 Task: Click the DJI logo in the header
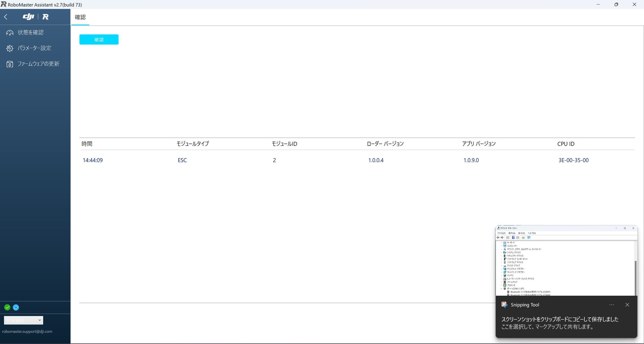coord(28,17)
